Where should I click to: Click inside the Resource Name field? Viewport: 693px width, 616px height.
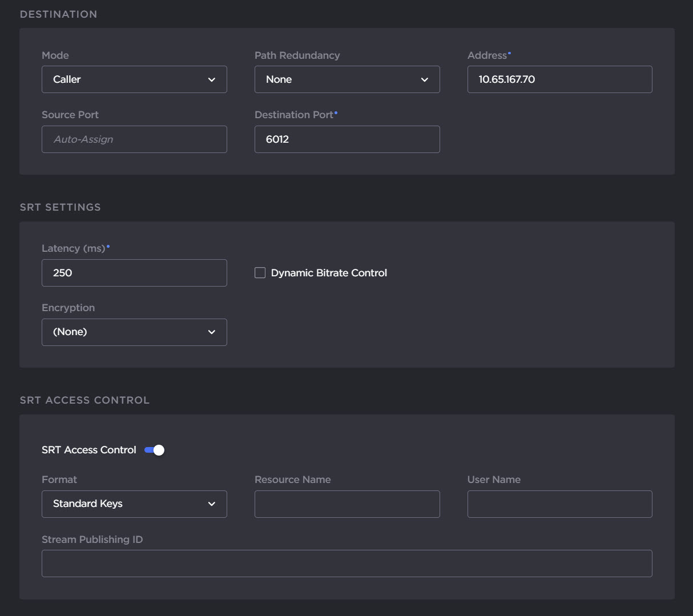tap(346, 504)
